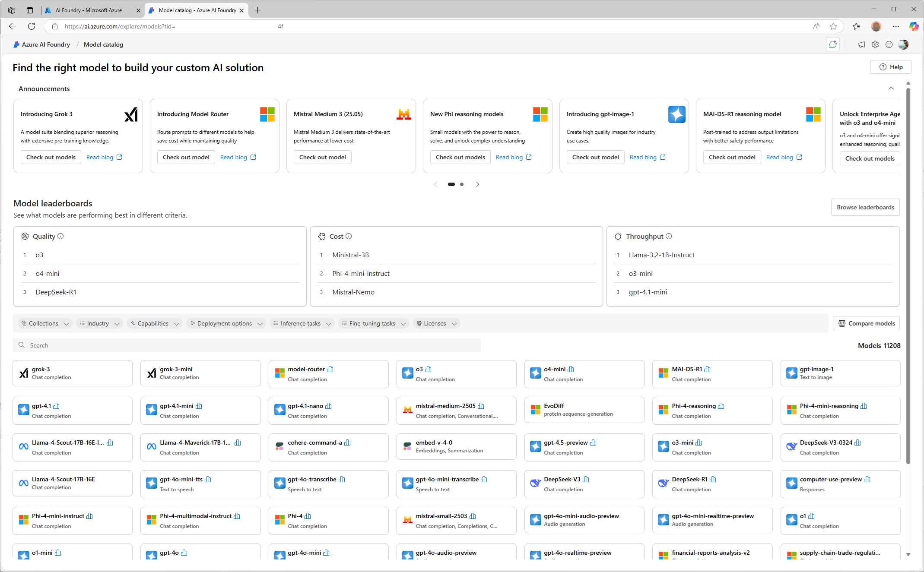The height and width of the screenshot is (572, 924).
Task: Click the benchmark icon next to DeepSeek-R1 card
Action: (x=713, y=480)
